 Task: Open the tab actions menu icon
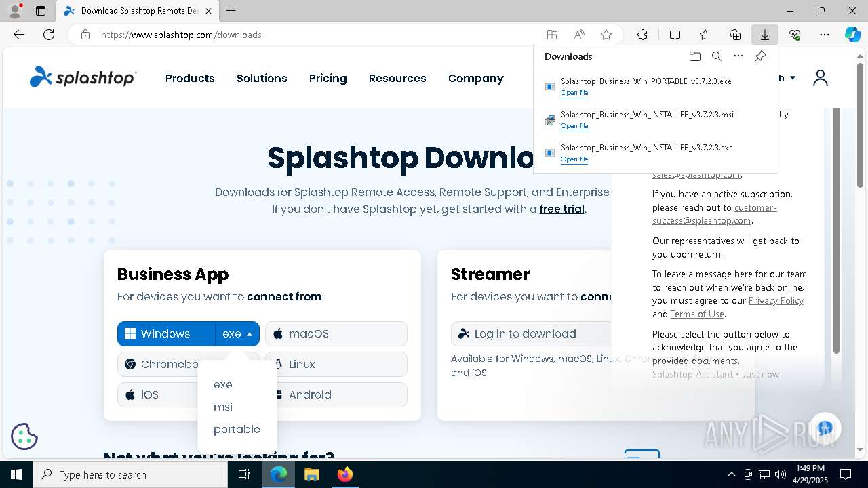(x=41, y=11)
